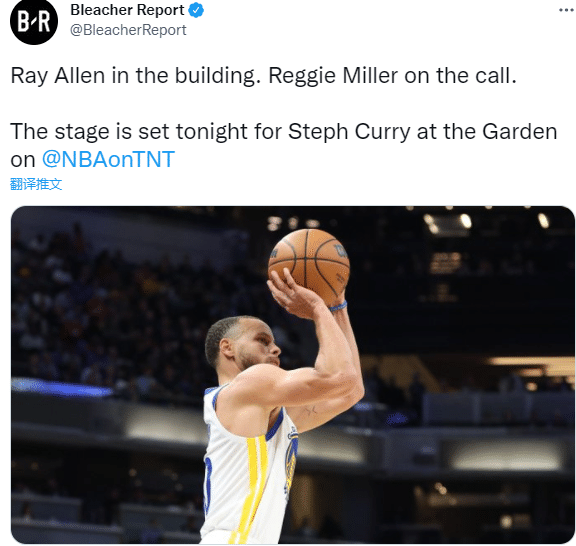
Task: Open the tweet's three-dot more menu
Action: click(567, 10)
